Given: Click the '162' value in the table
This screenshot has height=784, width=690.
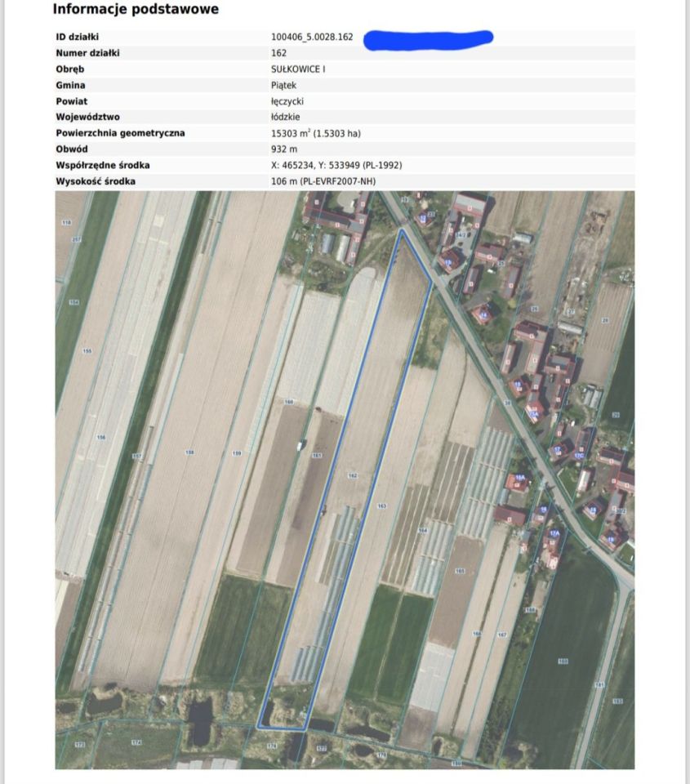Looking at the screenshot, I should tap(279, 53).
